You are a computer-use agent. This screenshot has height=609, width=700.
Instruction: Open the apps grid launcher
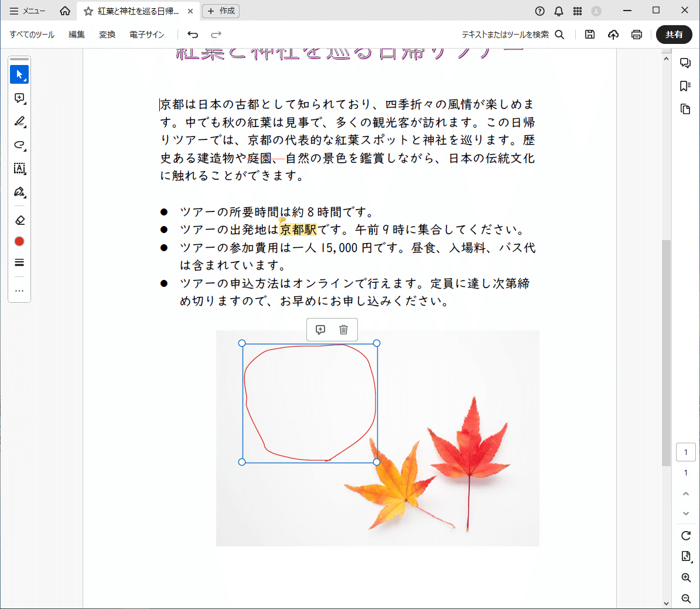[x=577, y=11]
